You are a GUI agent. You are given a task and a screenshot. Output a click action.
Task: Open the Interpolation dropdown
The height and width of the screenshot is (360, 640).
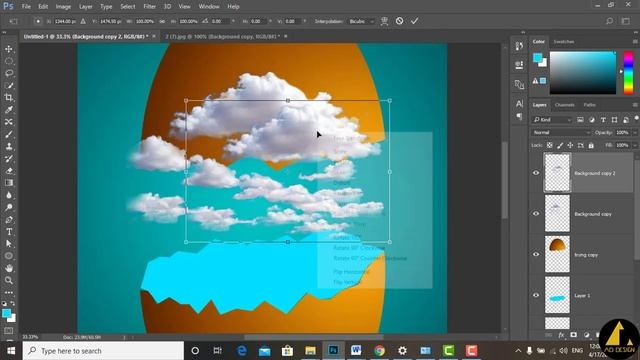pyautogui.click(x=361, y=21)
